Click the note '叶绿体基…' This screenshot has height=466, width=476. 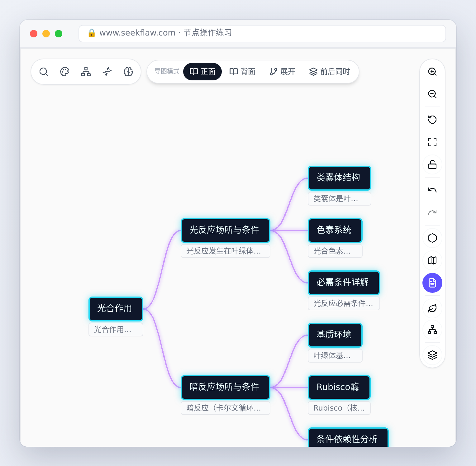click(x=335, y=356)
